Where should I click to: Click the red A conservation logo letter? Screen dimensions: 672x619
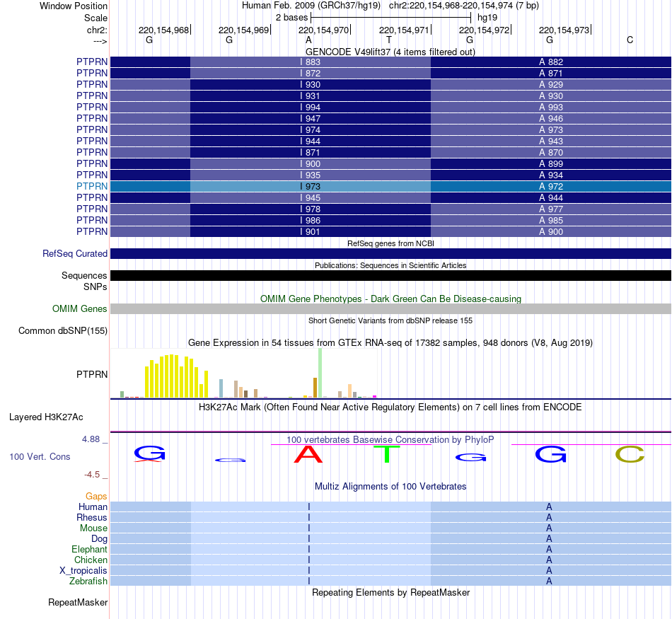click(x=308, y=454)
